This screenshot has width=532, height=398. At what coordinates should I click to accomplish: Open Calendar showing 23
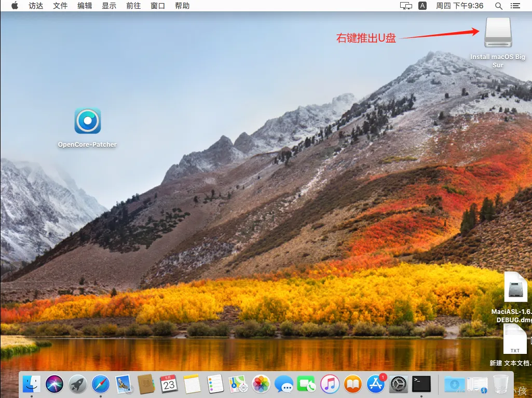point(169,384)
